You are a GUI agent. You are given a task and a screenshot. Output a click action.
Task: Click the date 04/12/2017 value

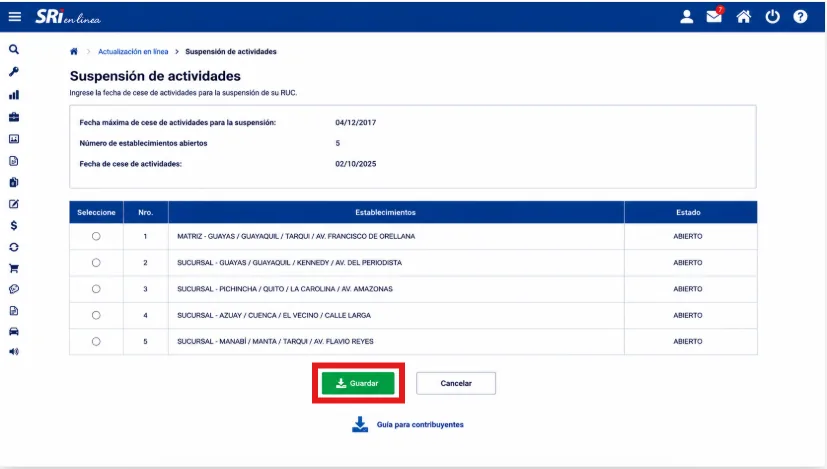(x=355, y=122)
